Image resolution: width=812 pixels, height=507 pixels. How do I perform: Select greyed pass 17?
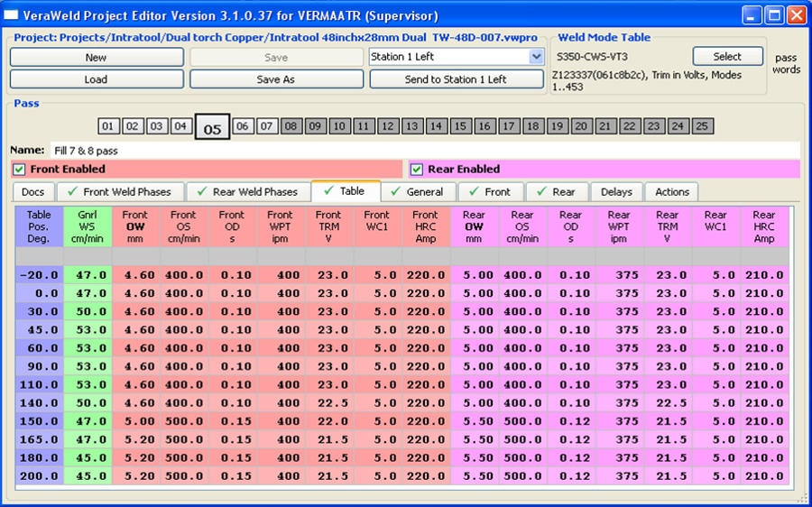(x=509, y=125)
